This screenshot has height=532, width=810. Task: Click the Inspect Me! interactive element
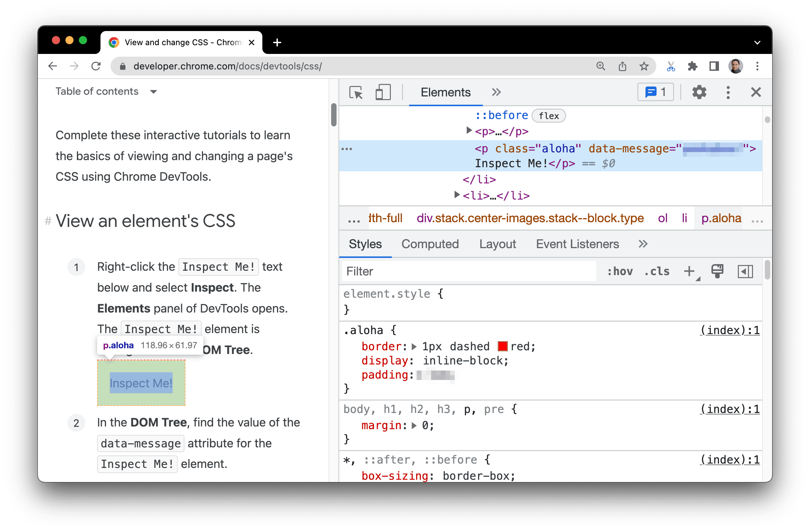pyautogui.click(x=142, y=383)
